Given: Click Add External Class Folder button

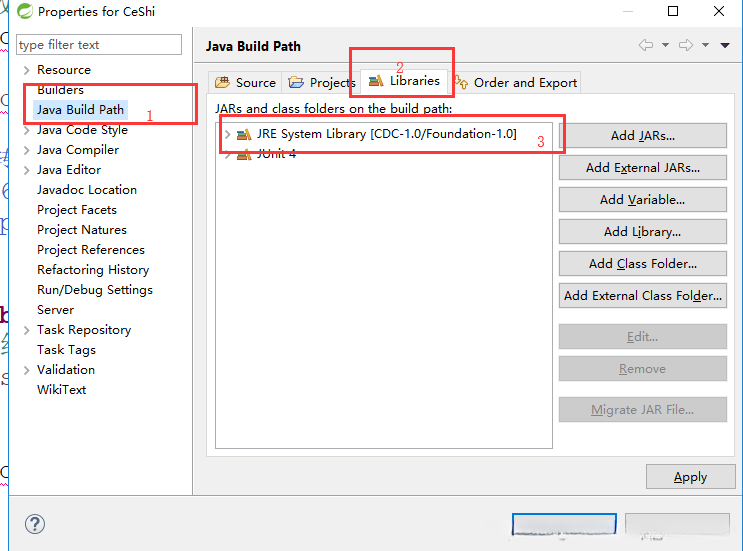Looking at the screenshot, I should [x=643, y=296].
